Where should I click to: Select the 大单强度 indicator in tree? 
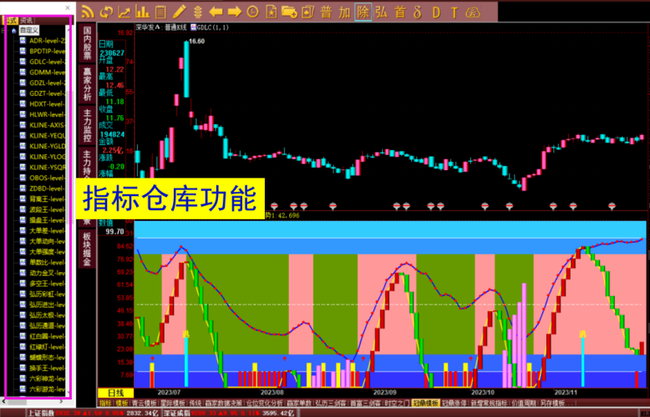click(x=47, y=252)
